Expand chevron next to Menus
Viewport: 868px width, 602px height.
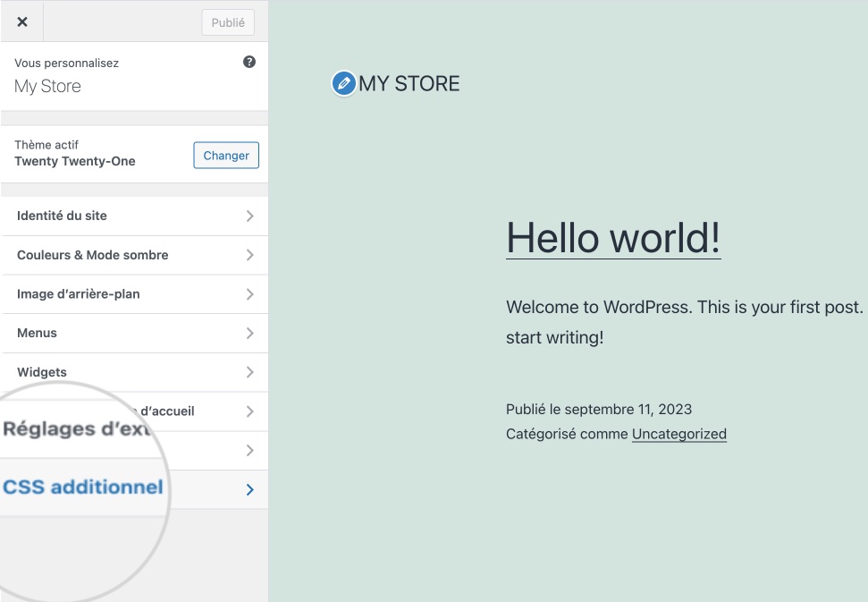tap(249, 334)
